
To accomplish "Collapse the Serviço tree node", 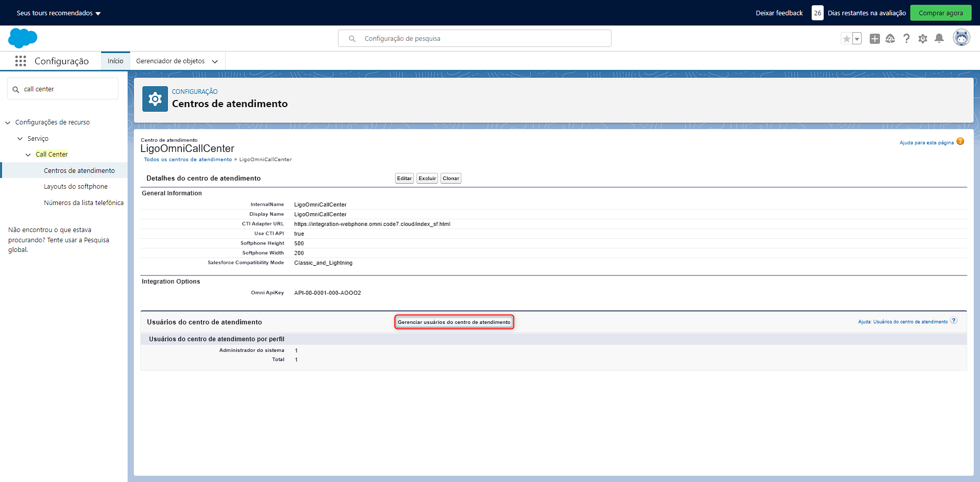I will coord(20,139).
